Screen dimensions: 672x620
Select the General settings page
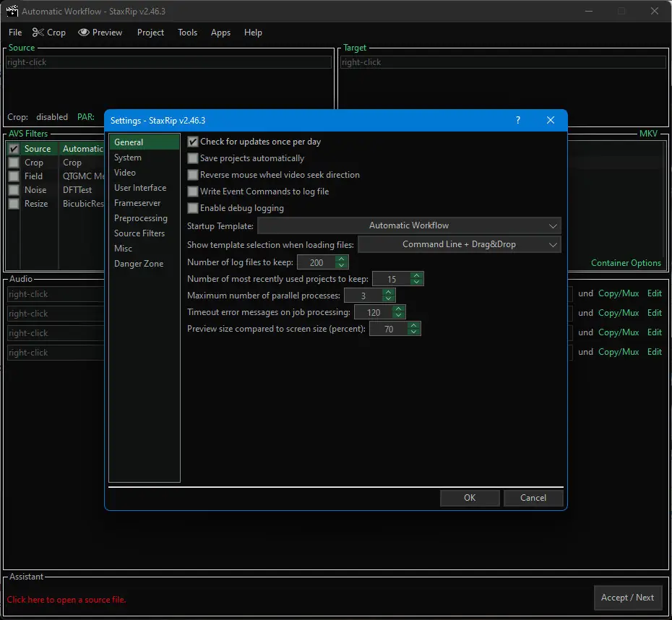coord(145,142)
